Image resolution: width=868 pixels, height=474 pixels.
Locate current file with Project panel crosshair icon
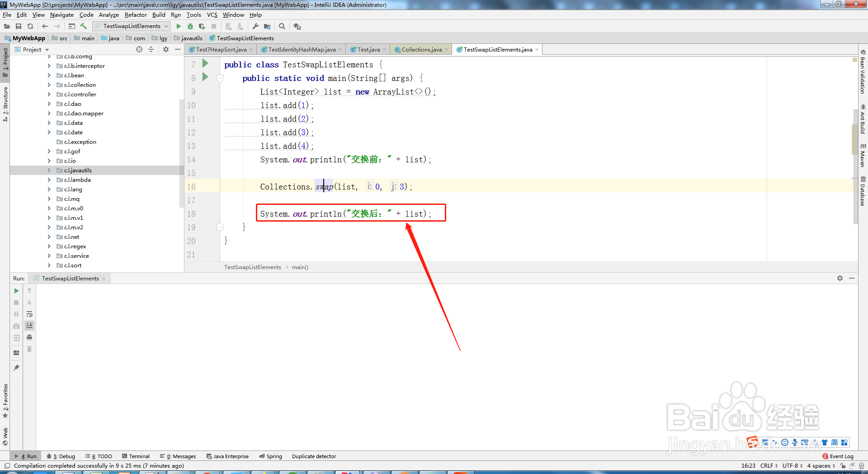[x=139, y=49]
